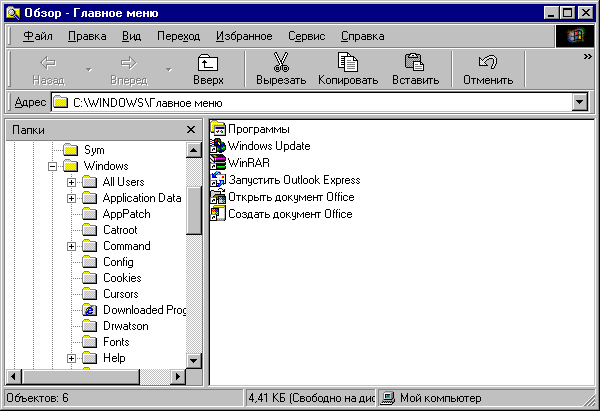This screenshot has width=600, height=411.
Task: Click the folder tree horizontal scrollbar thumb
Action: coord(80,377)
